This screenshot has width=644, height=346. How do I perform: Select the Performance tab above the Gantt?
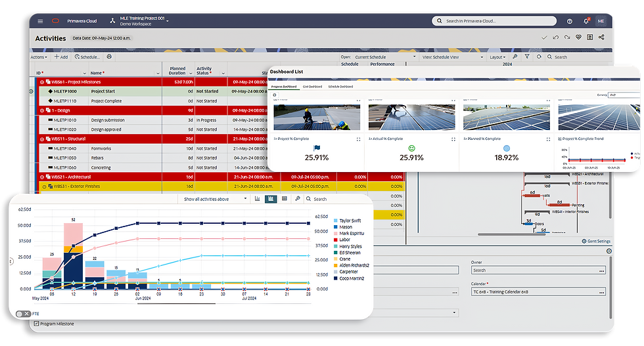coord(382,64)
